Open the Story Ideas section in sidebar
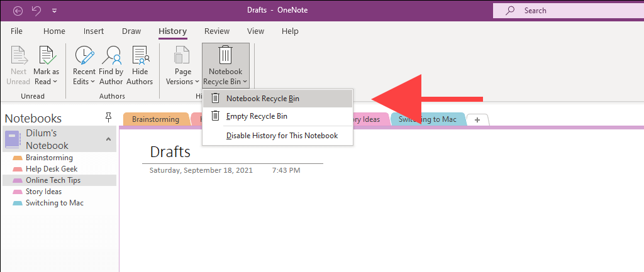Image resolution: width=644 pixels, height=272 pixels. point(43,192)
